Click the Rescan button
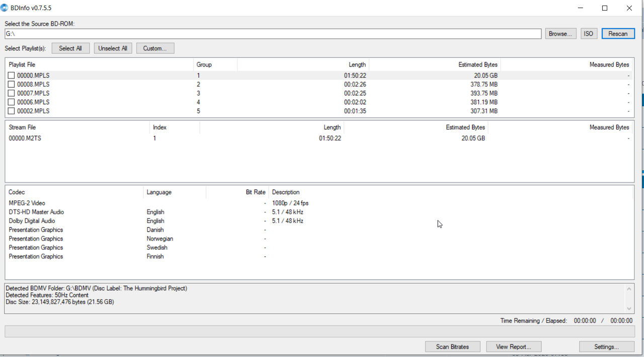 618,34
